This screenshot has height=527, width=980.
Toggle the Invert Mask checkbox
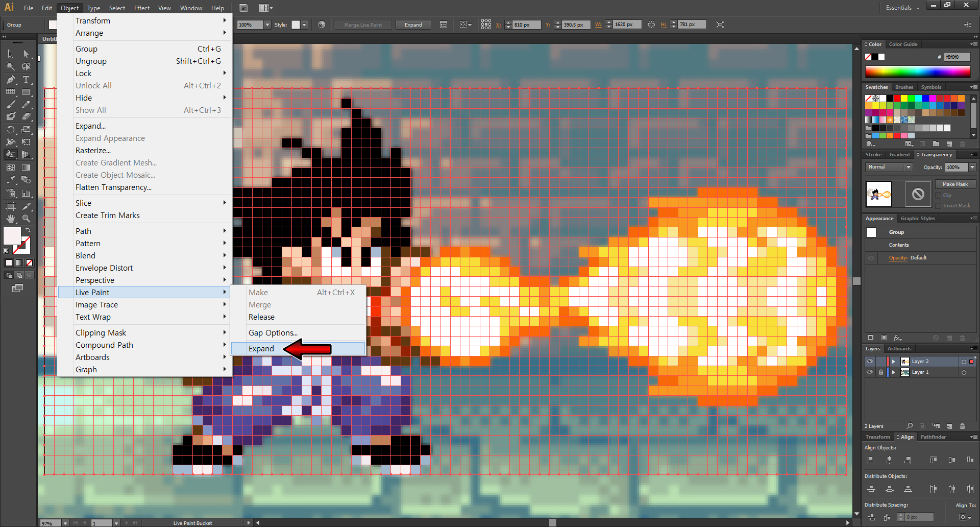tap(938, 206)
